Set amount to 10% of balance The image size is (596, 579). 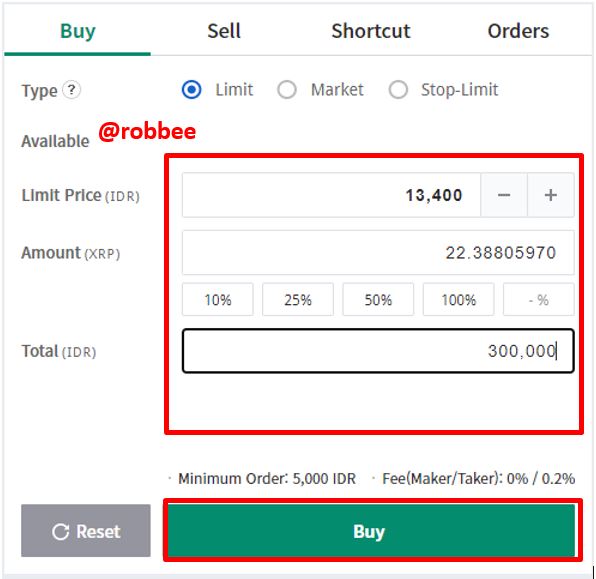(x=217, y=300)
